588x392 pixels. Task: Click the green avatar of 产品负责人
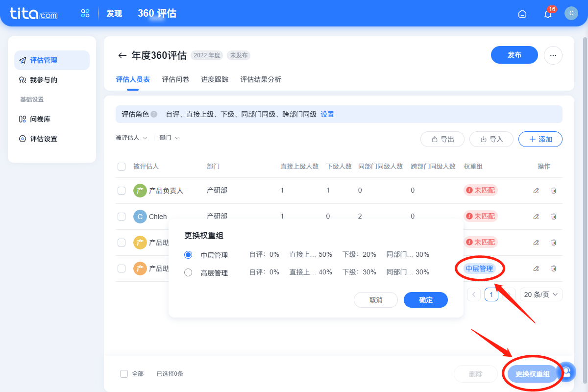140,191
